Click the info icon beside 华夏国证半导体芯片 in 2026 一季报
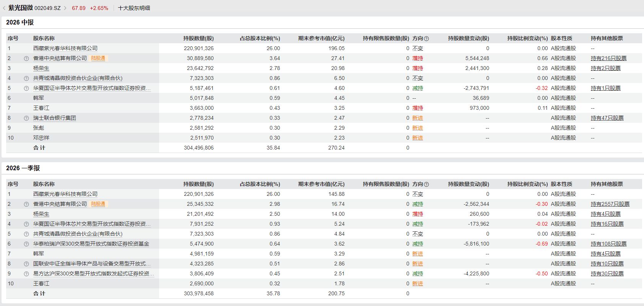 point(26,224)
